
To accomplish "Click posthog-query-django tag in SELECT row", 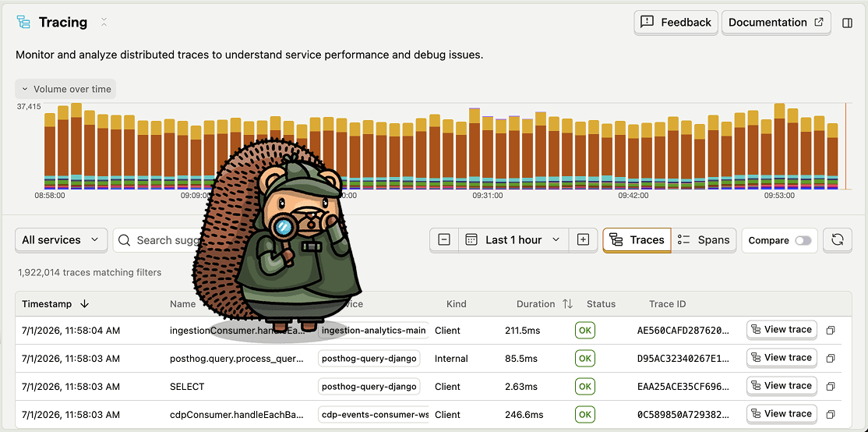I will (x=369, y=387).
